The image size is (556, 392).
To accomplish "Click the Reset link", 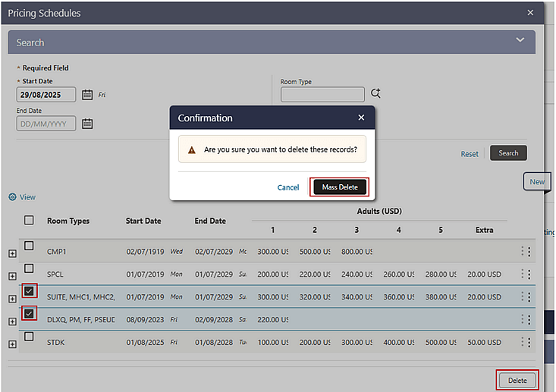I will 470,154.
